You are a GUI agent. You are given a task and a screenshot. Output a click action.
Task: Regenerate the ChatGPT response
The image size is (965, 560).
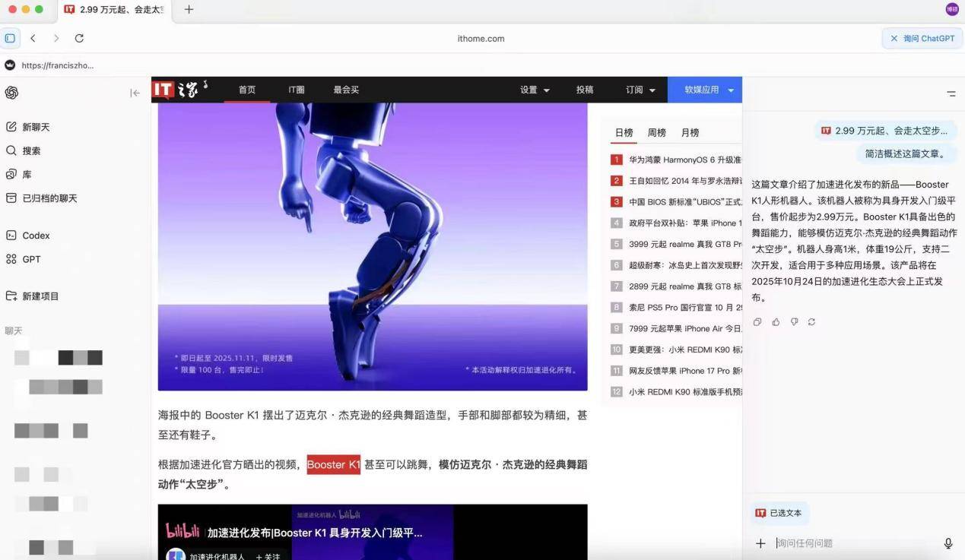tap(811, 322)
